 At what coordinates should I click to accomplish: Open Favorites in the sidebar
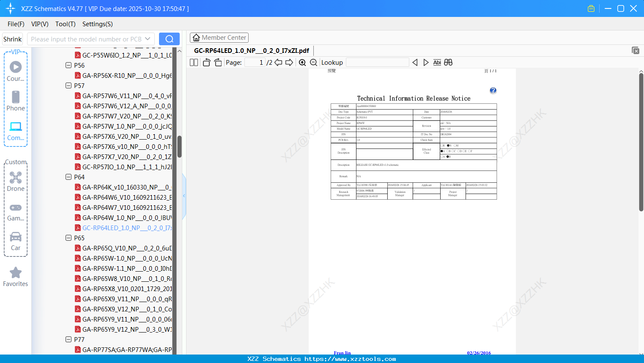[16, 277]
